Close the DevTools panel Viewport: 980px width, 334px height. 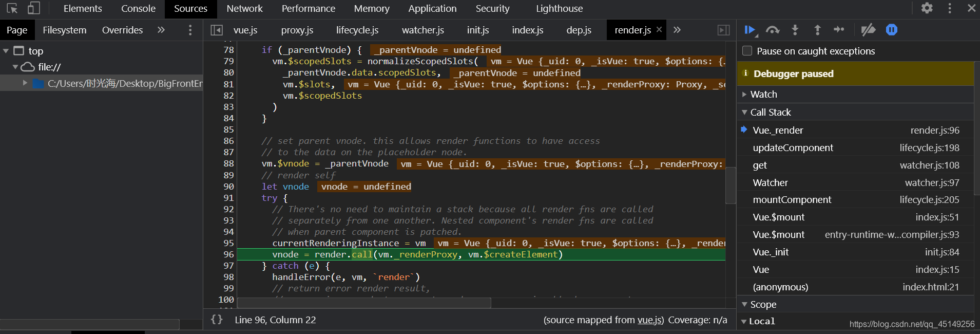[971, 8]
